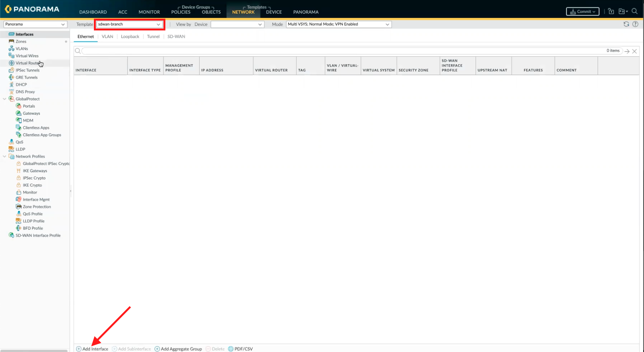Viewport: 644px width, 352px height.
Task: Click the refresh icon near the help icon
Action: point(626,24)
